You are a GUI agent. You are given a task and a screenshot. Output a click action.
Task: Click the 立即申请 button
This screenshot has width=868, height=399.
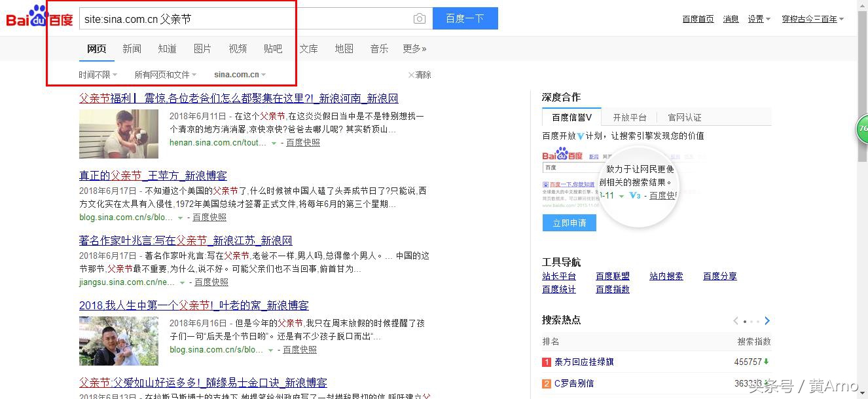(570, 223)
